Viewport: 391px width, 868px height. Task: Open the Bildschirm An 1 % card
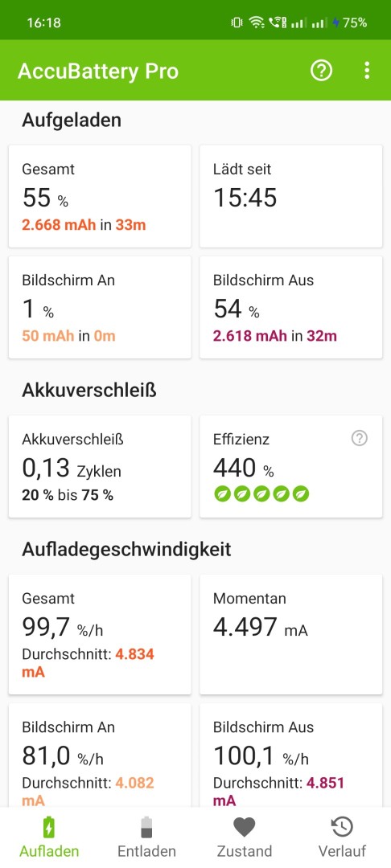(x=100, y=307)
